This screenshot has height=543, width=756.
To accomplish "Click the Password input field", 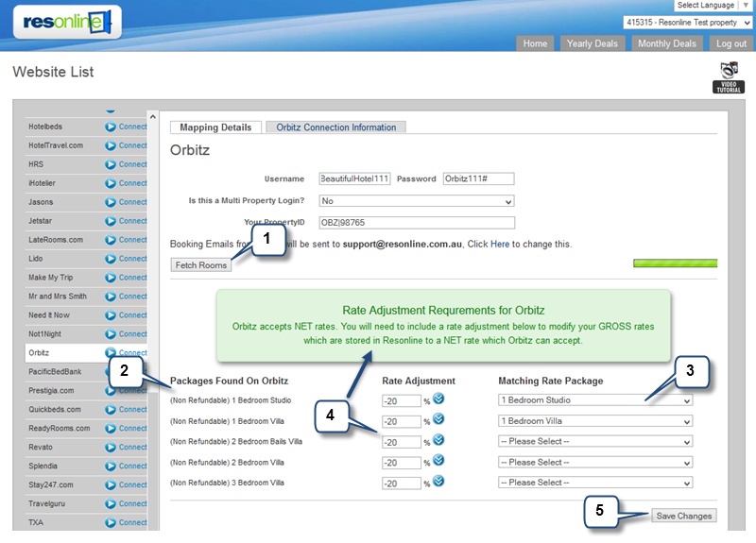I will pyautogui.click(x=478, y=178).
